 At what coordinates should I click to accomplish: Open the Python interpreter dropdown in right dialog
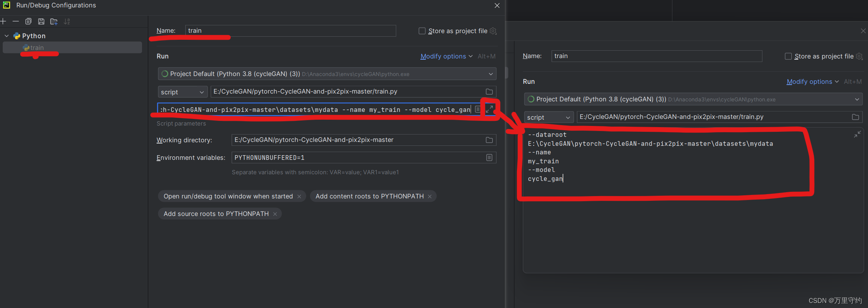point(693,99)
